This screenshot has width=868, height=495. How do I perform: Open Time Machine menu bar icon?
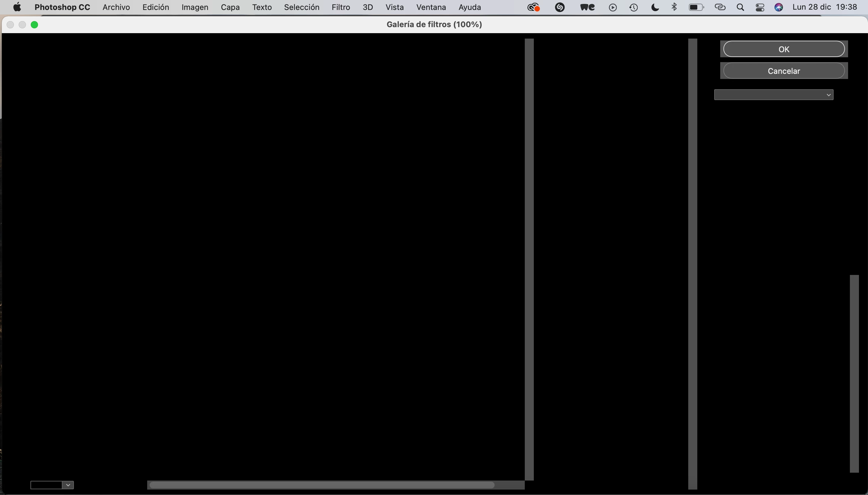[633, 7]
